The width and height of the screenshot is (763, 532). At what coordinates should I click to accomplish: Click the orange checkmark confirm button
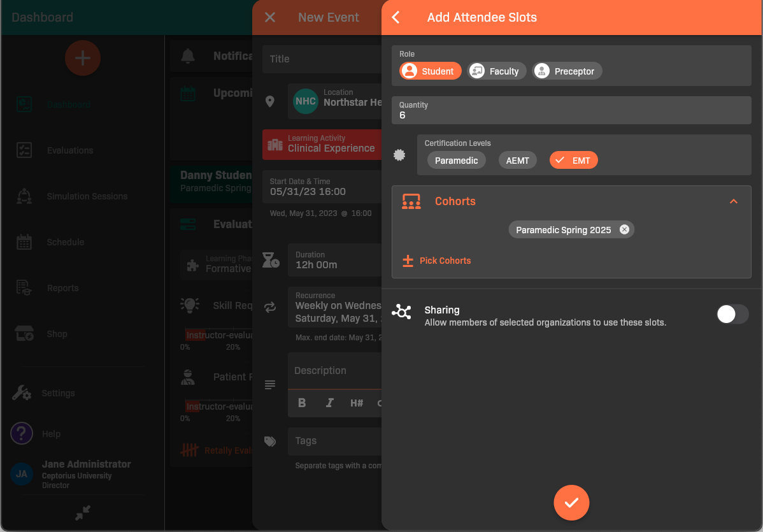pyautogui.click(x=571, y=503)
